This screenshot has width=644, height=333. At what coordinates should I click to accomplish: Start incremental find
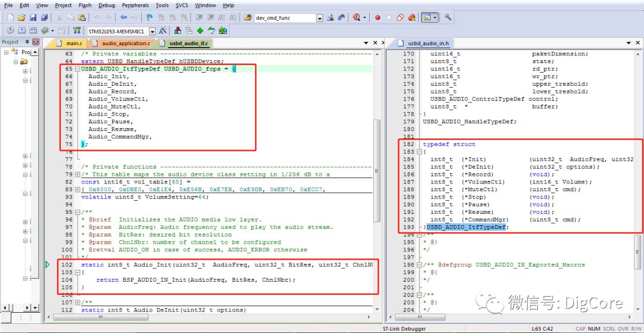[x=341, y=18]
